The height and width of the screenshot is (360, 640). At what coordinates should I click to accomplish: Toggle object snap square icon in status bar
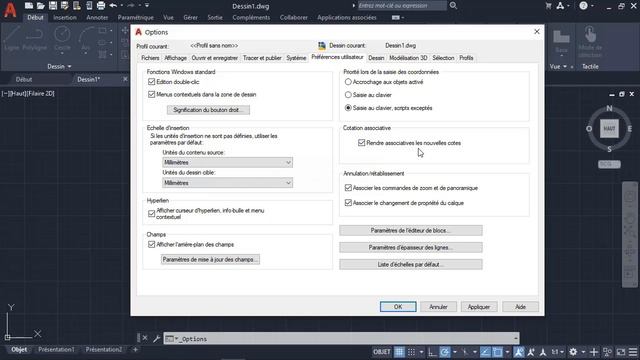coord(498,352)
